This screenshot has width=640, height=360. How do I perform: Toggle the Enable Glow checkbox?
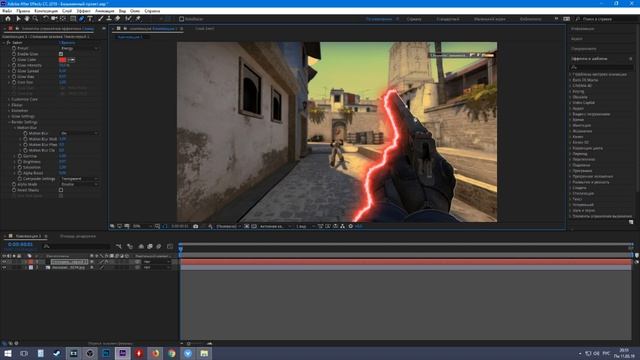pos(61,54)
